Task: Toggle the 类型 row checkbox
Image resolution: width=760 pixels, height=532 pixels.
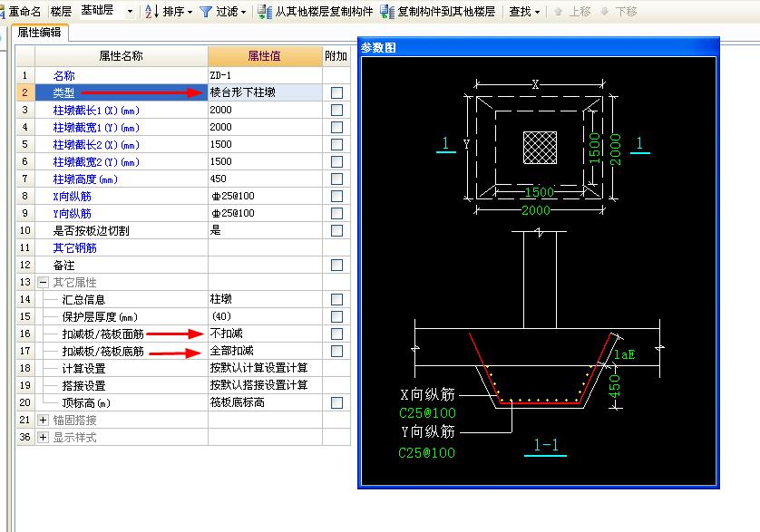Action: 336,92
